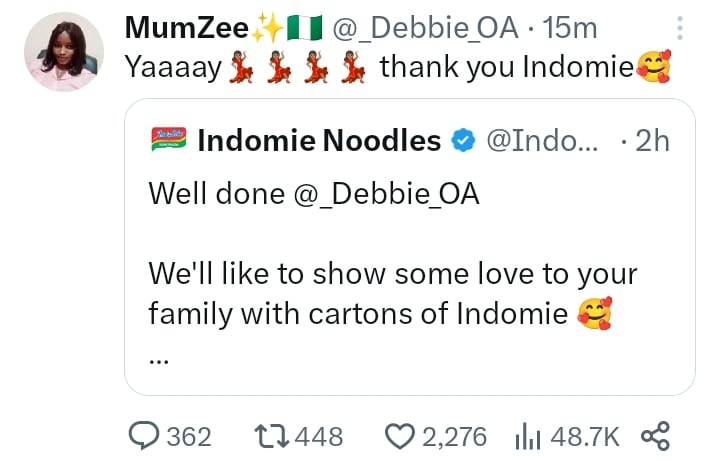Open the tweet's three-dot more menu

682,29
